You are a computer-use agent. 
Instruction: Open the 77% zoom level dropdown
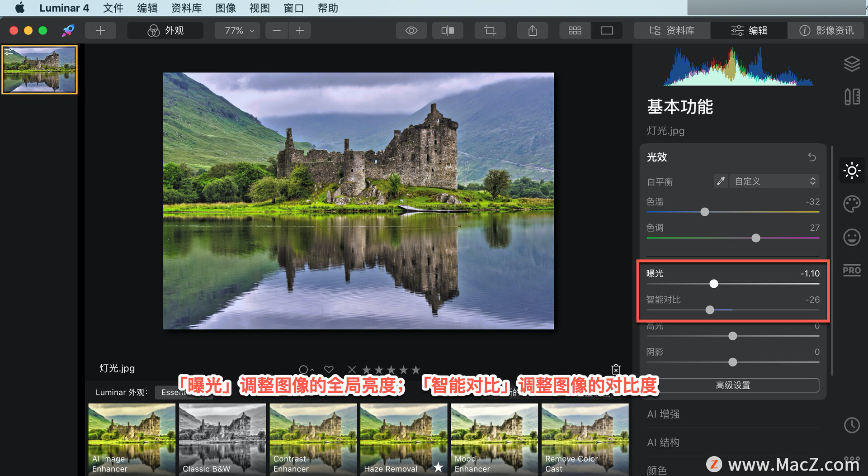[237, 30]
